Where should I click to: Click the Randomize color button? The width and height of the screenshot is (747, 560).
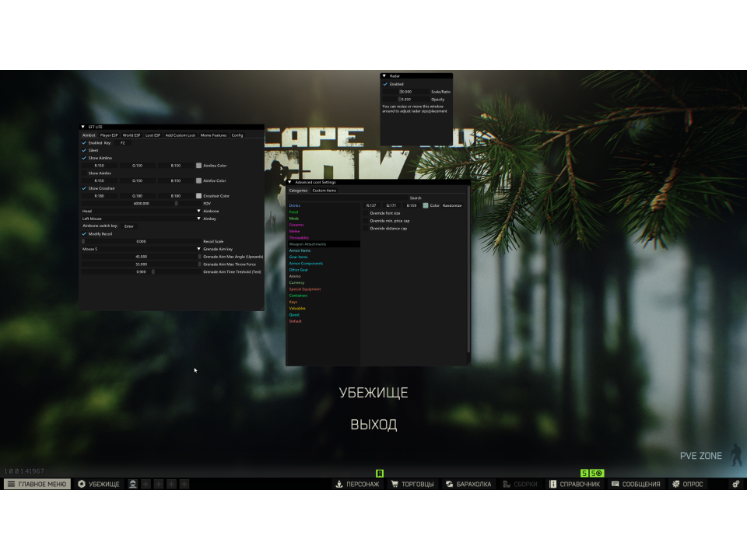click(452, 205)
